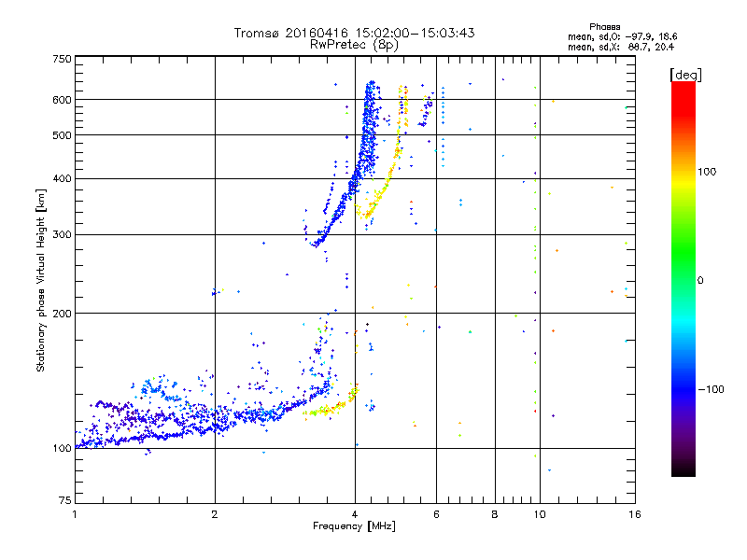
Task: Click the black bottom of the phase colorbar
Action: 684,469
